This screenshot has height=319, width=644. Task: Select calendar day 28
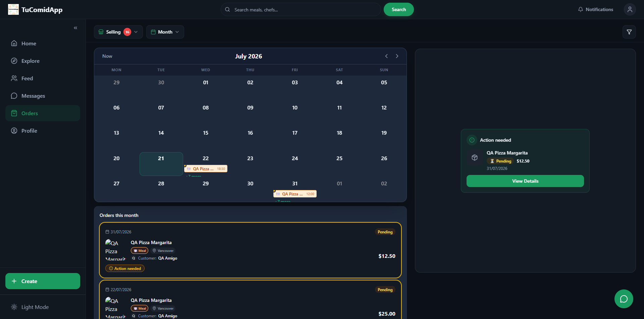pyautogui.click(x=161, y=184)
